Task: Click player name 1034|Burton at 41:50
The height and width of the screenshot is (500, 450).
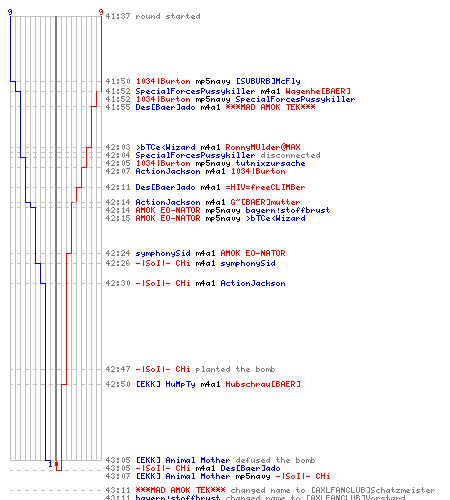Action: pyautogui.click(x=163, y=81)
